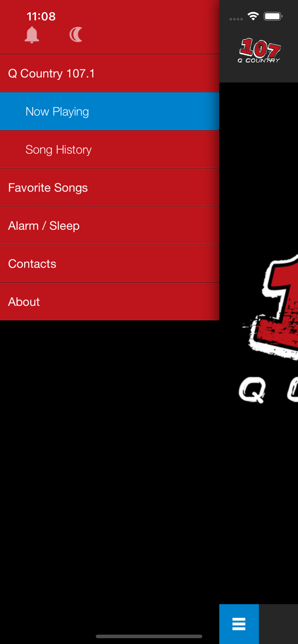The image size is (298, 644).
Task: Tap the battery status icon
Action: 273,16
